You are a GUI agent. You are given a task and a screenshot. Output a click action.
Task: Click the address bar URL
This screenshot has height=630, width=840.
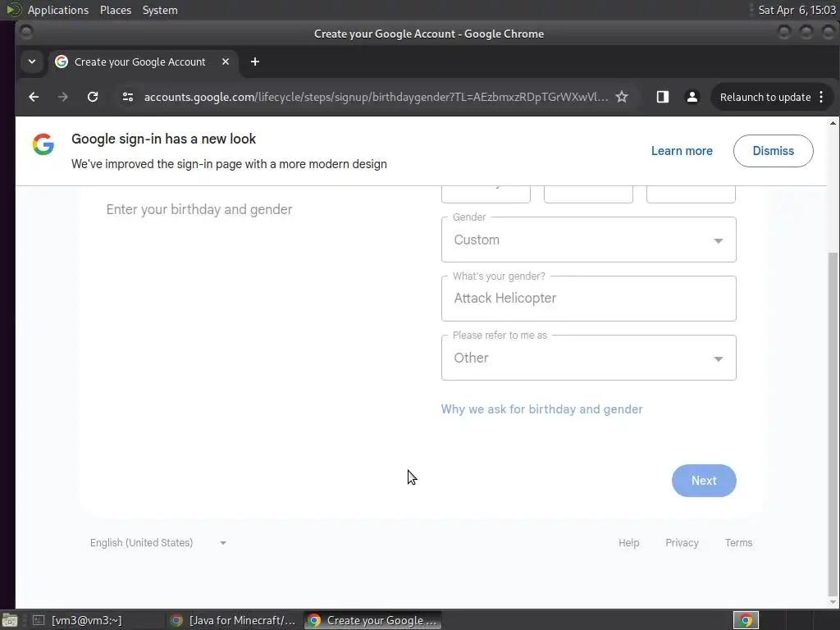(x=376, y=97)
